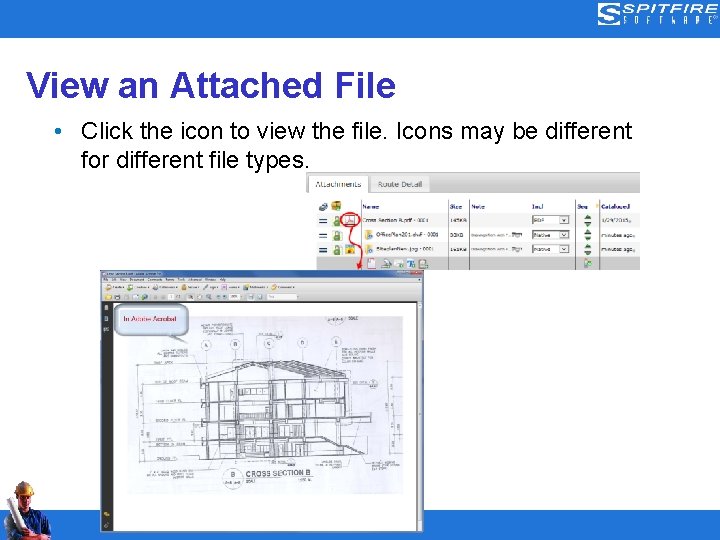The image size is (720, 540).
Task: Open the Secure toolbar button in Acrobat
Action: pos(190,287)
